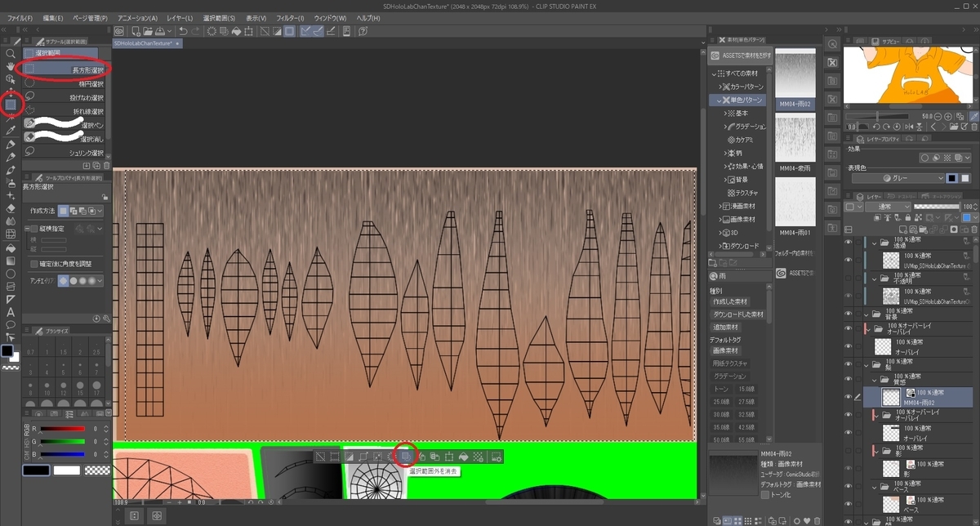Viewport: 980px width, 526px height.
Task: Select the Zoom magnifier tool
Action: tap(11, 53)
